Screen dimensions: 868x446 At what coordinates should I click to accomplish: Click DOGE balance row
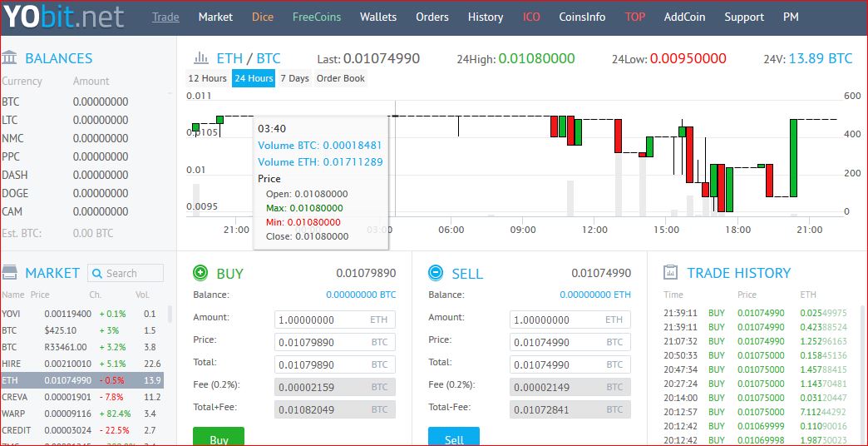pos(66,193)
